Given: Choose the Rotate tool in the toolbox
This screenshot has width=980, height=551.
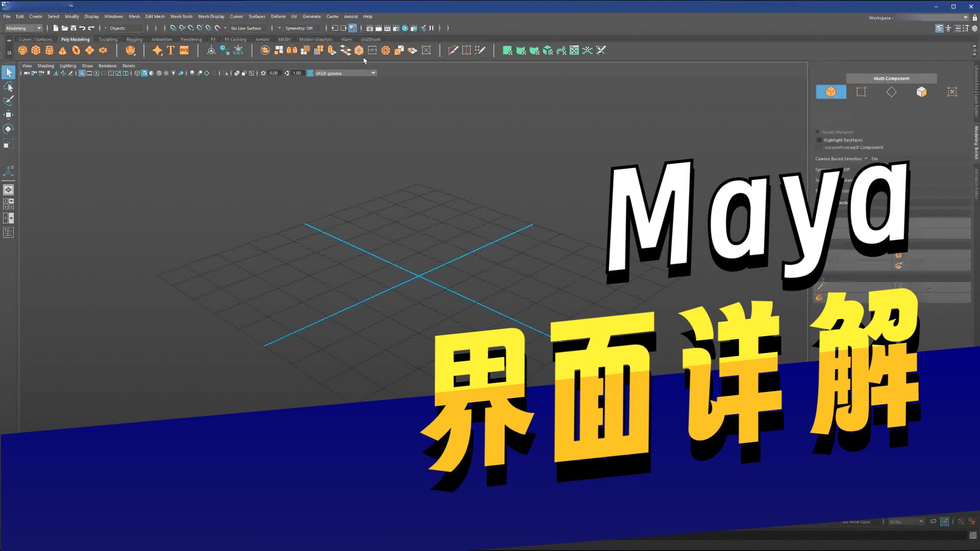Looking at the screenshot, I should pos(8,129).
